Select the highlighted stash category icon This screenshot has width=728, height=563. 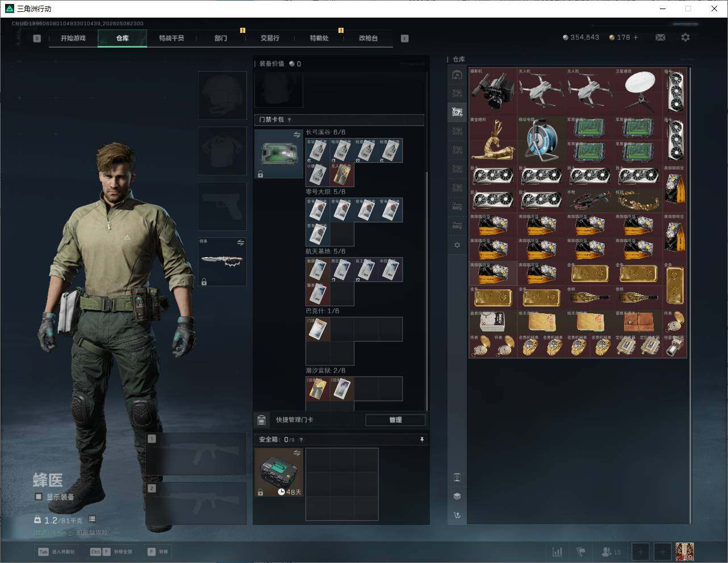coord(457,112)
